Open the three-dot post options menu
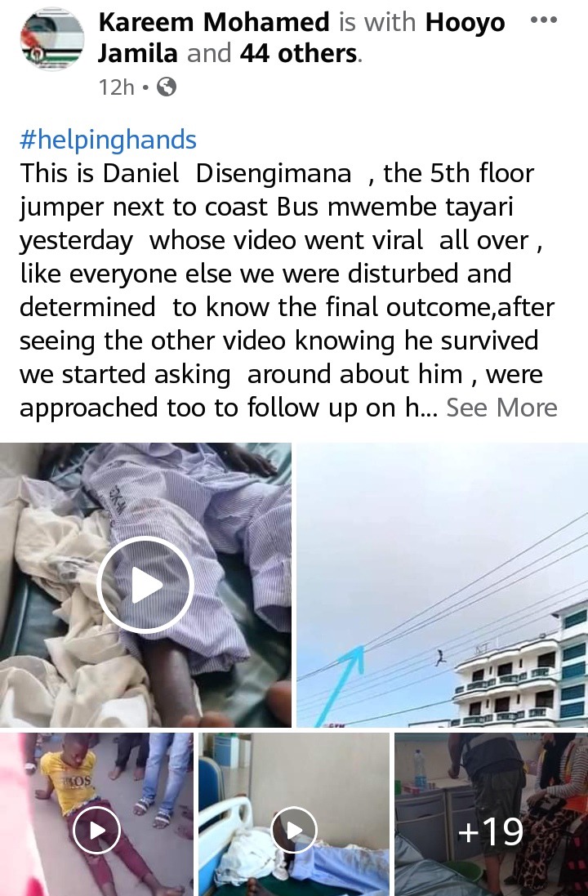588x896 pixels. pyautogui.click(x=543, y=20)
